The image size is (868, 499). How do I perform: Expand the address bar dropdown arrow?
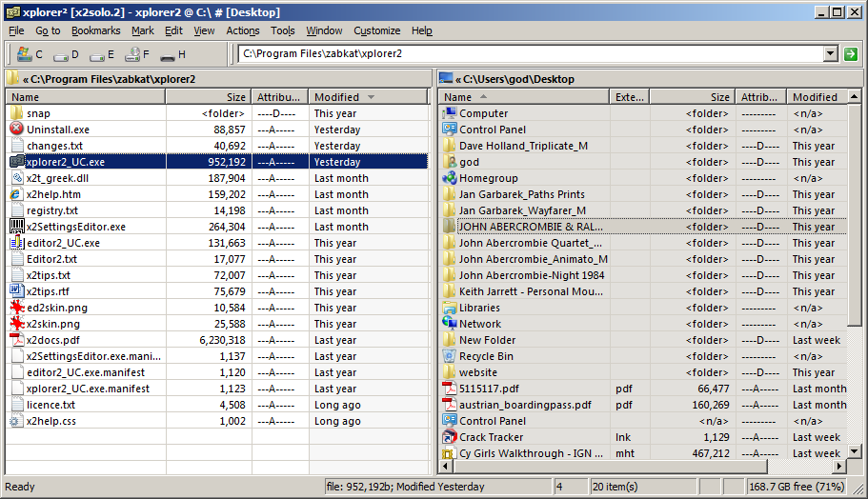[829, 54]
